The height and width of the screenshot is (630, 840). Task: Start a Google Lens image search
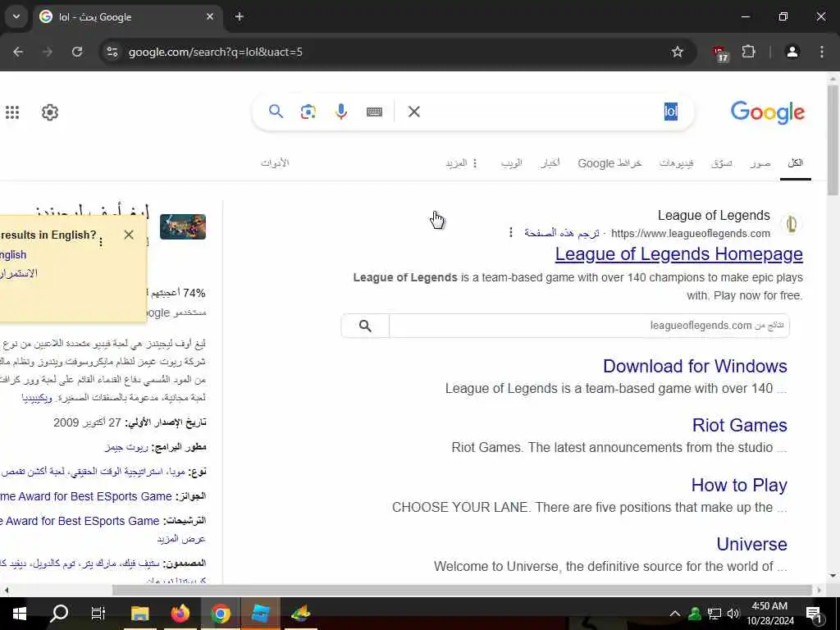[x=308, y=112]
